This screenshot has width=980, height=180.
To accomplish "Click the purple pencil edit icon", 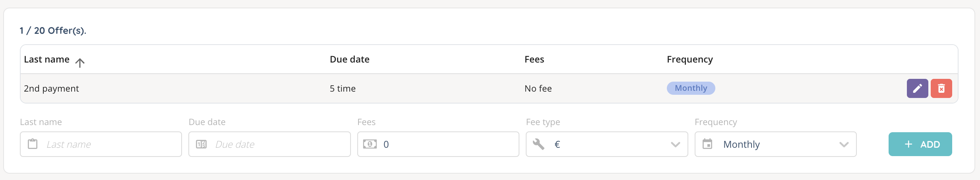I will [x=917, y=88].
